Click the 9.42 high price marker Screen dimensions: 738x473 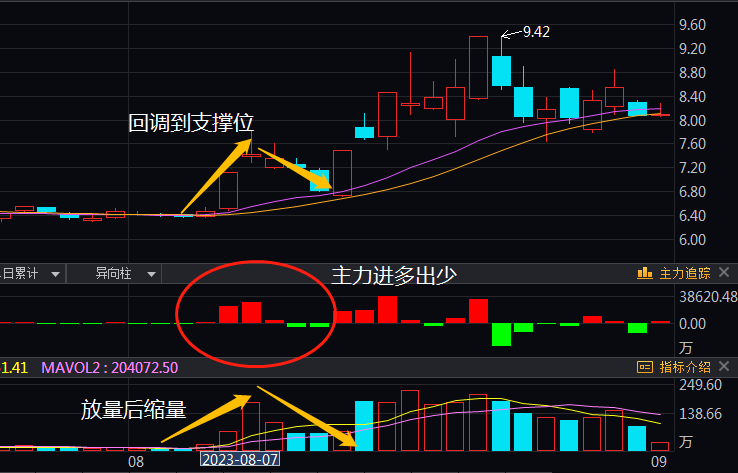tap(536, 32)
